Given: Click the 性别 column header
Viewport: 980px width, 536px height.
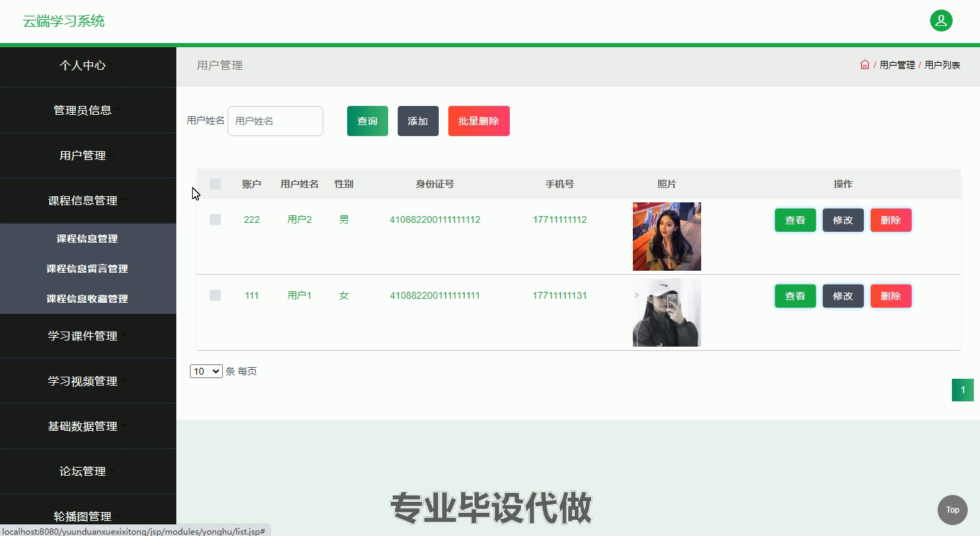Looking at the screenshot, I should pos(344,184).
